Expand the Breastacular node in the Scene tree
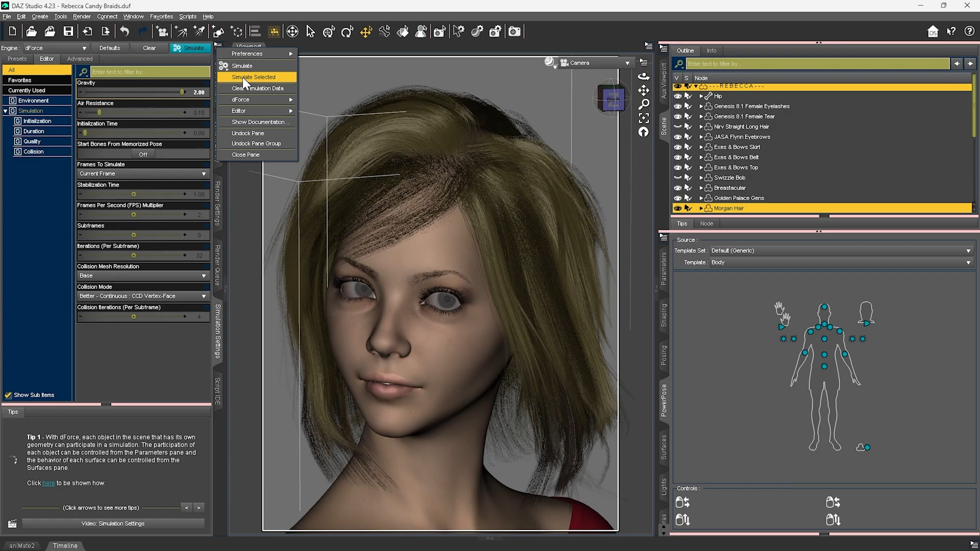 (x=701, y=188)
